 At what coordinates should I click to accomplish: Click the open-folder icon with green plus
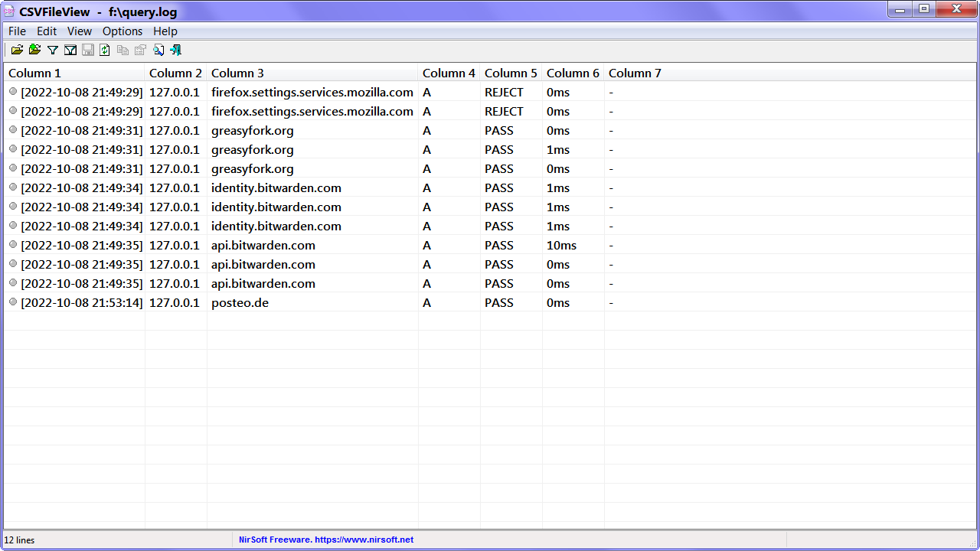34,50
